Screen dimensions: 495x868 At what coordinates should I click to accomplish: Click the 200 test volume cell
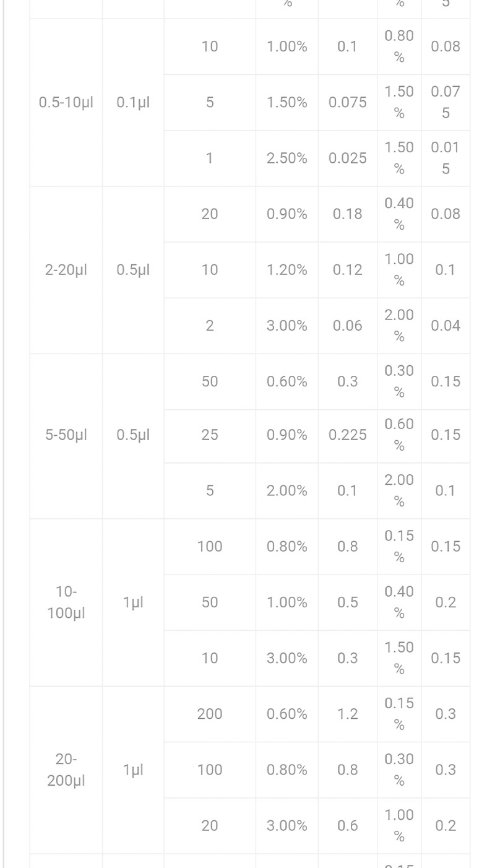(x=210, y=714)
